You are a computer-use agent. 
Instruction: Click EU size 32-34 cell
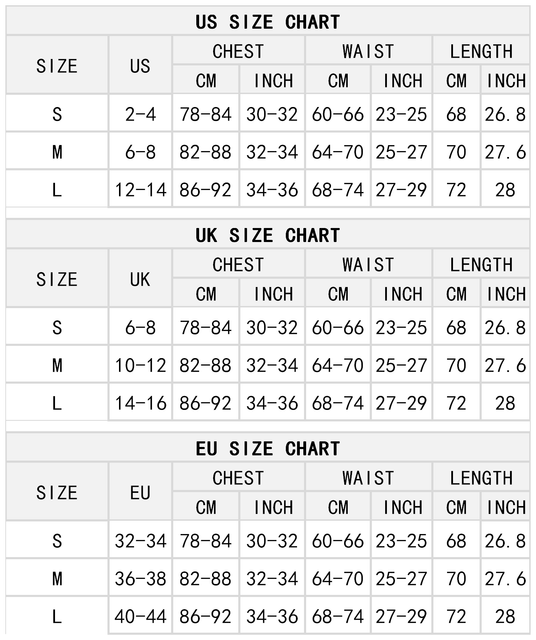pyautogui.click(x=140, y=541)
